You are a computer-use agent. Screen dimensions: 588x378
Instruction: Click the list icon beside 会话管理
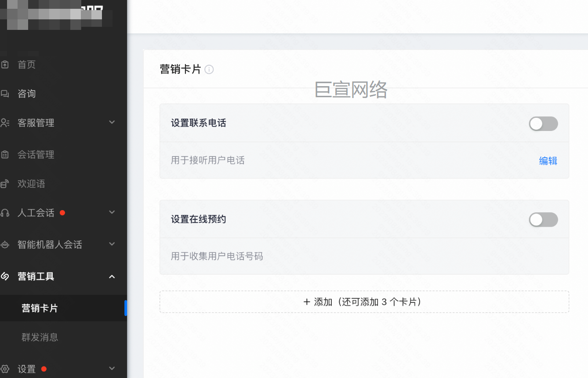point(5,155)
